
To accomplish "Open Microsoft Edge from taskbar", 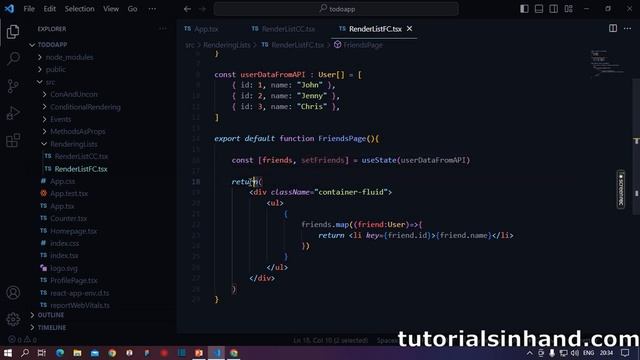I will 60,353.
